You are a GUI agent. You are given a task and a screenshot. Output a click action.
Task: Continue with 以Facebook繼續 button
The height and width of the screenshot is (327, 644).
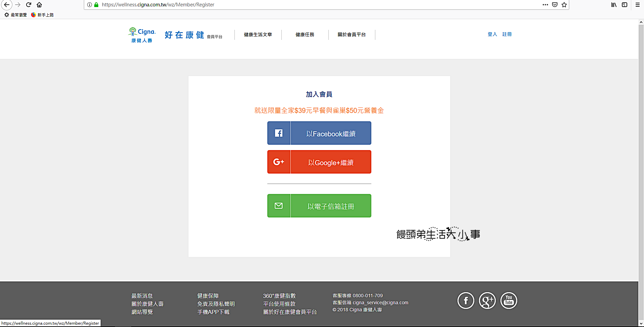tap(319, 133)
